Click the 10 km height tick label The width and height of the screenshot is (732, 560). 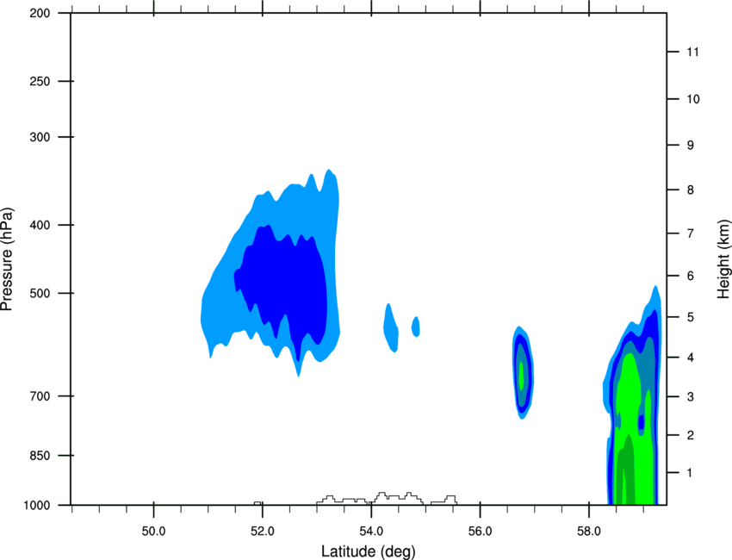pyautogui.click(x=692, y=99)
